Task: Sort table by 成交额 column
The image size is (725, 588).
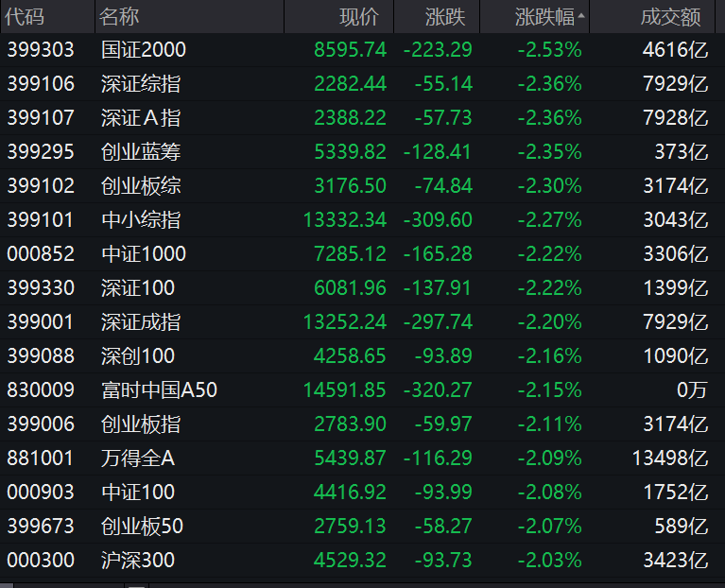Action: [x=670, y=17]
